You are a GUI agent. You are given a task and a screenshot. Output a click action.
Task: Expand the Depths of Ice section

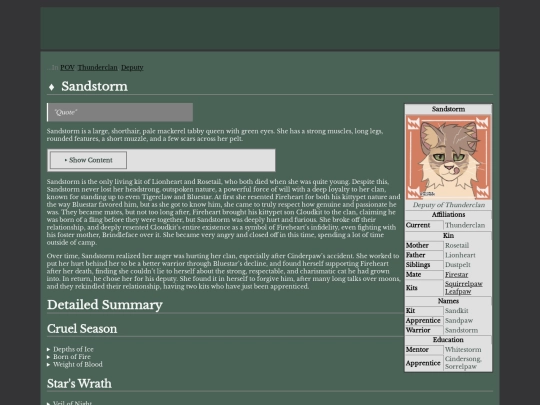(x=70, y=349)
